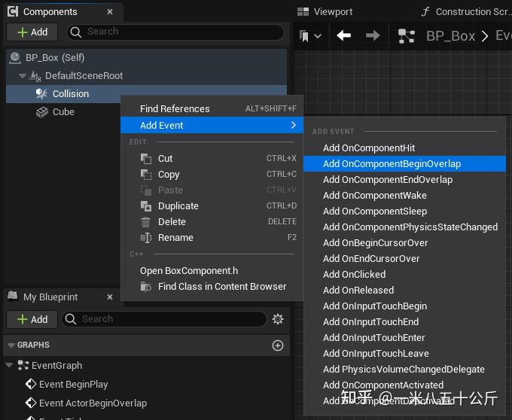
Task: Open My Blueprint settings gear
Action: click(278, 319)
